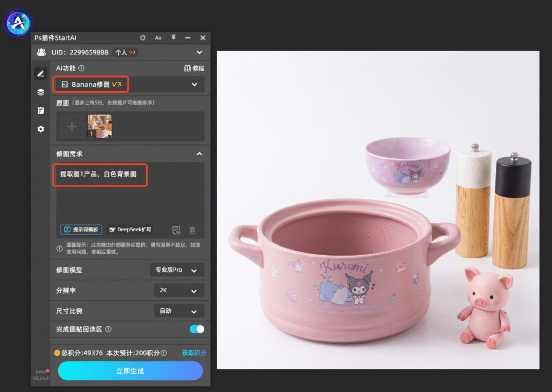The height and width of the screenshot is (392, 552).
Task: Click the add image plus placeholder
Action: point(72,126)
